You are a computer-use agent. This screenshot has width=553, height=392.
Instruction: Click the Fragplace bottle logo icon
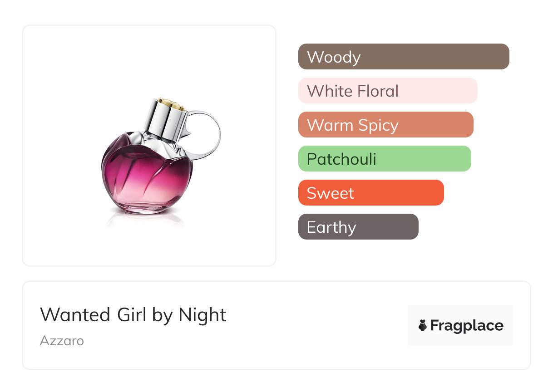(x=423, y=325)
